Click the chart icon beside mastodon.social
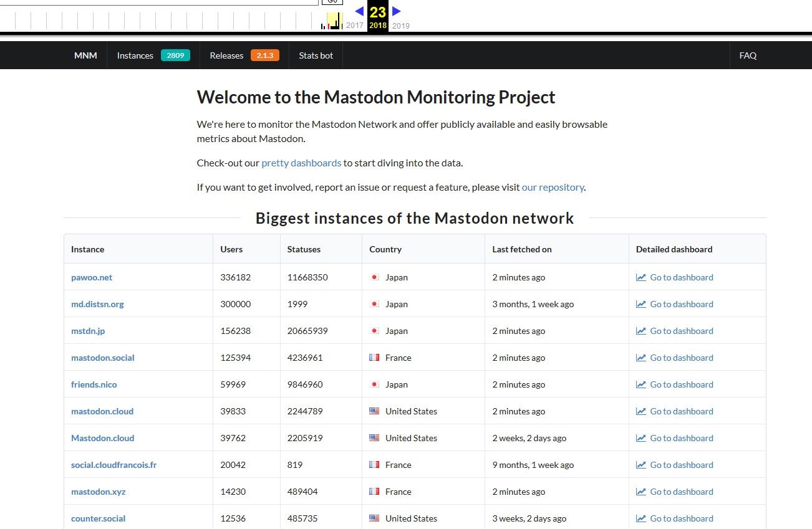The width and height of the screenshot is (812, 529). (640, 358)
